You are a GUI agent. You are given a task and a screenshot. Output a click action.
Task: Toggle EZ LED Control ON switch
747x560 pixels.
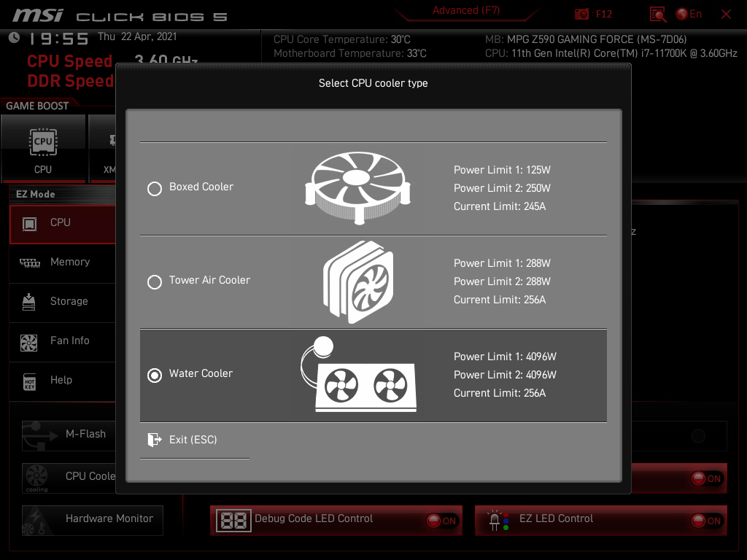pos(707,521)
